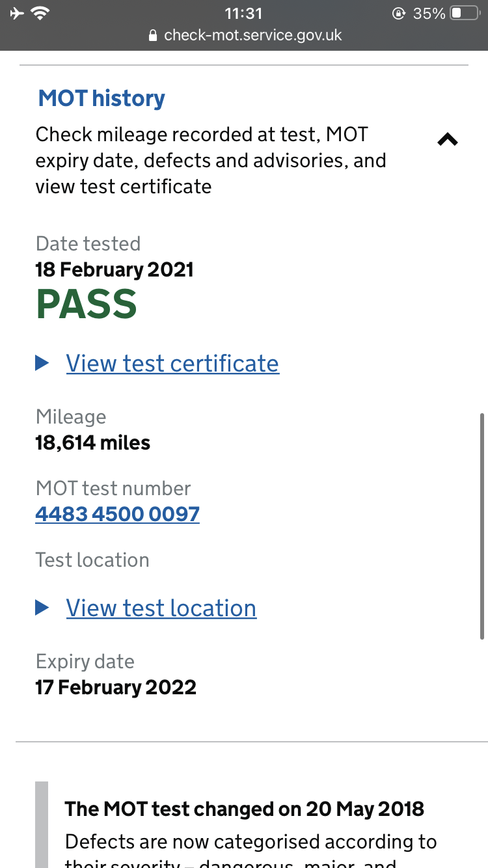Screen dimensions: 488x868
Task: Tap the Wi-Fi status icon
Action: pyautogui.click(x=42, y=13)
